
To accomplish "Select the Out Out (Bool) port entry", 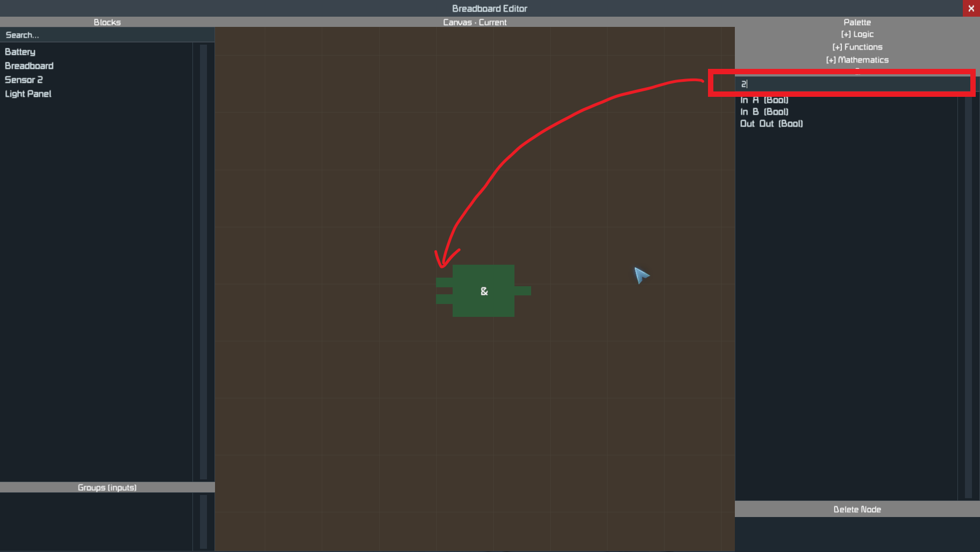I will click(x=771, y=124).
